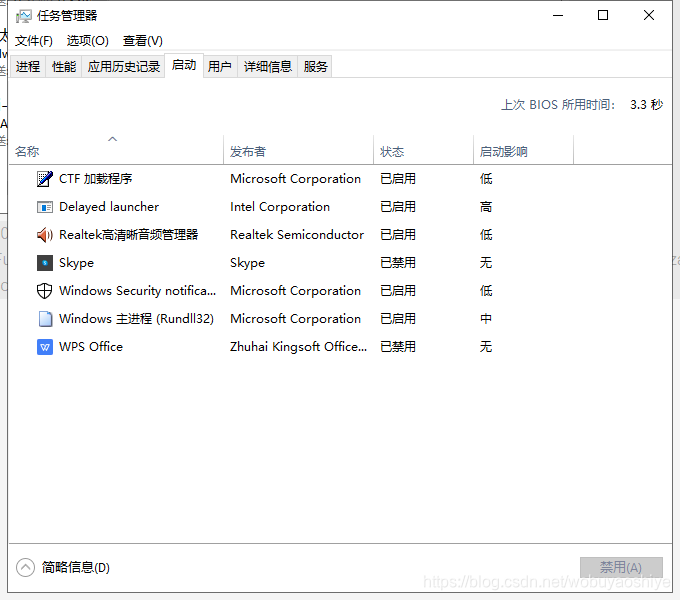
Task: Select the Skype name in the name column
Action: pos(76,263)
